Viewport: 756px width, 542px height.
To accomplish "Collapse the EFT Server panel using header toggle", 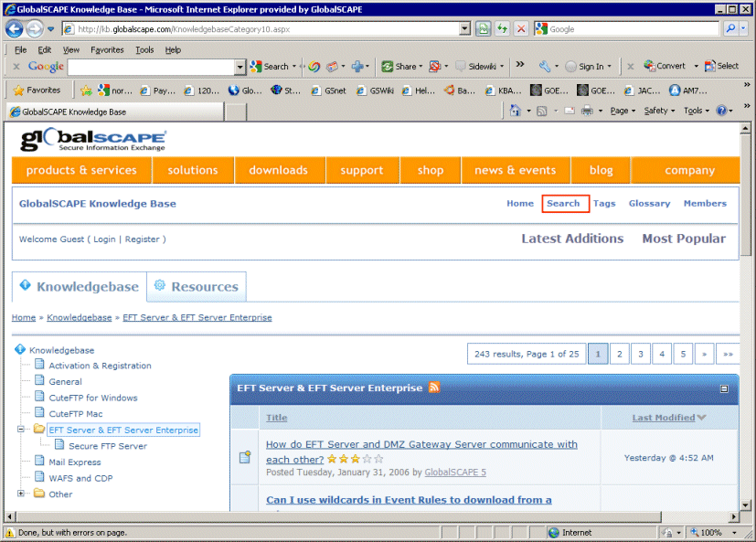I will (x=724, y=388).
